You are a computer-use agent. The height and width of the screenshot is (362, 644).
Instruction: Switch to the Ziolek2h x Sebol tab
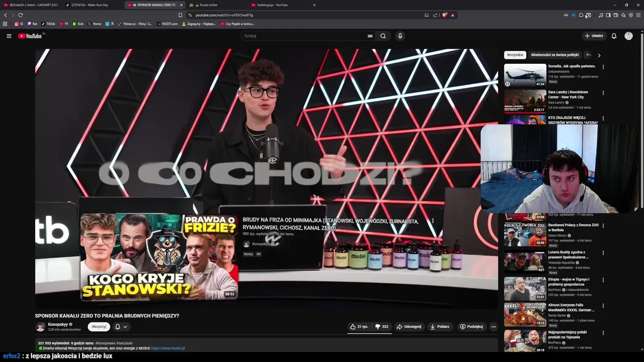(31, 5)
